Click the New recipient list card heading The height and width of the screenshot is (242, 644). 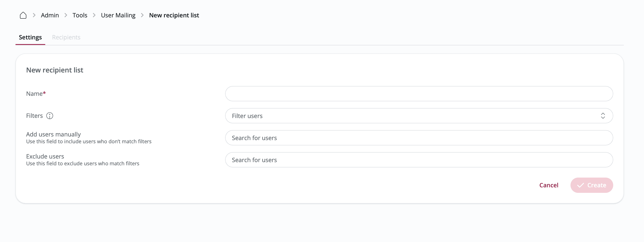click(55, 70)
